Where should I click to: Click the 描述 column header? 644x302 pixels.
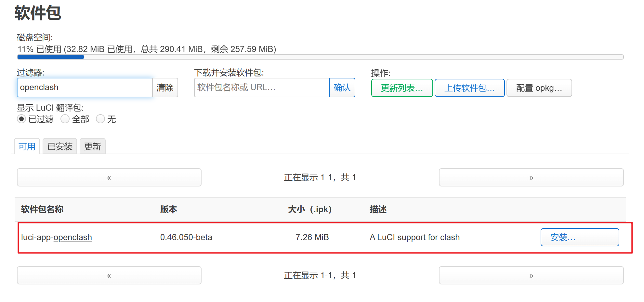pyautogui.click(x=378, y=209)
